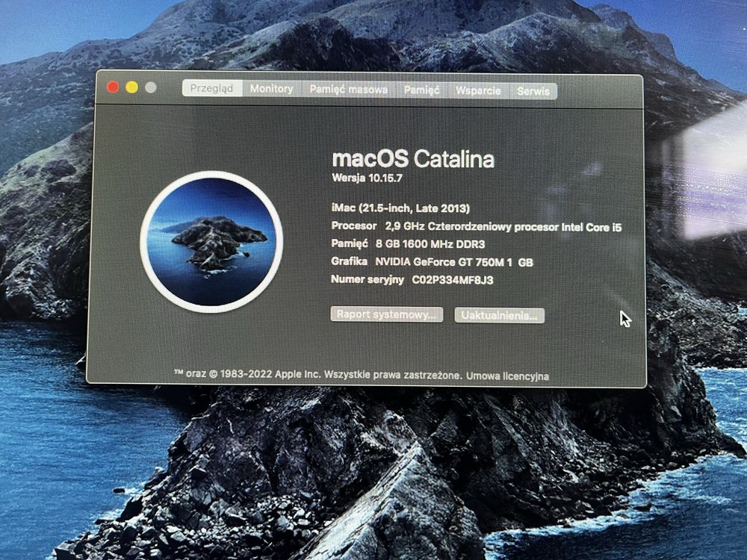Click the iMac (21.5-inch, Late 2013) text
The width and height of the screenshot is (747, 560).
[x=400, y=208]
